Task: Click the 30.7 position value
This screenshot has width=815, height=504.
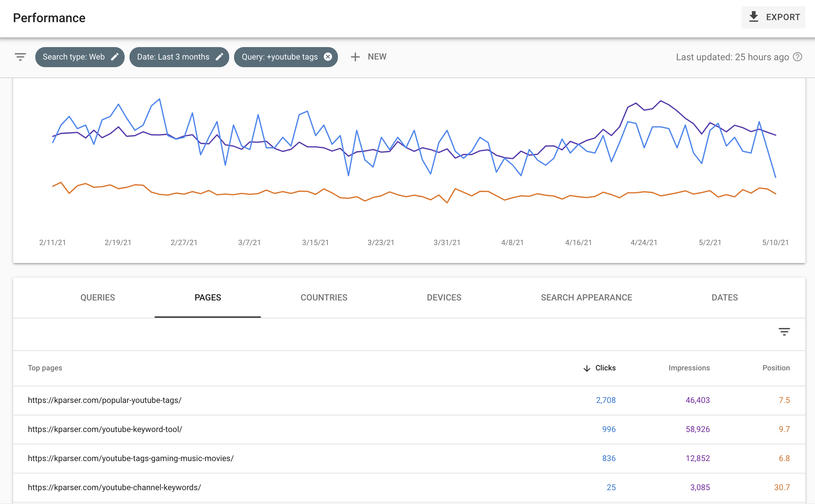Action: [x=782, y=487]
